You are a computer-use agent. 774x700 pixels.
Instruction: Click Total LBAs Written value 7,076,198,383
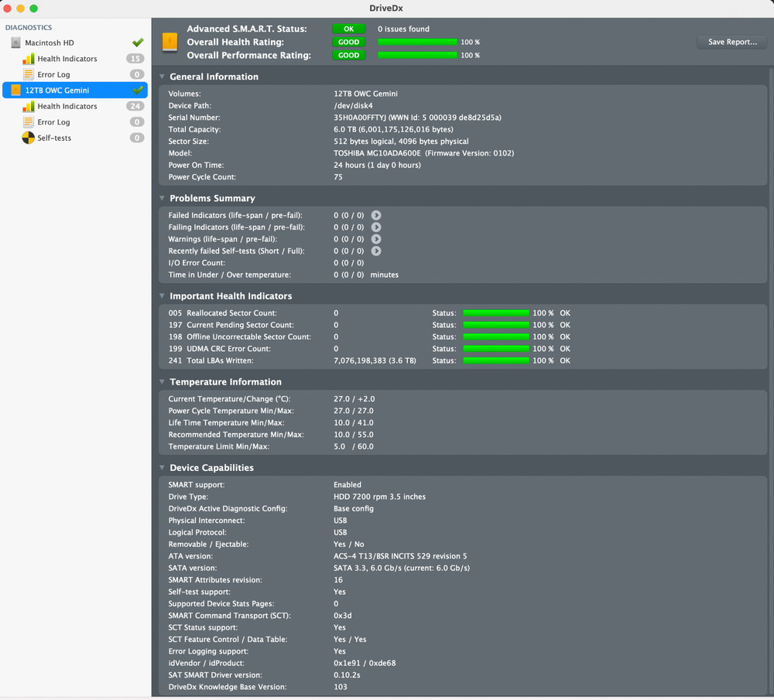(360, 360)
